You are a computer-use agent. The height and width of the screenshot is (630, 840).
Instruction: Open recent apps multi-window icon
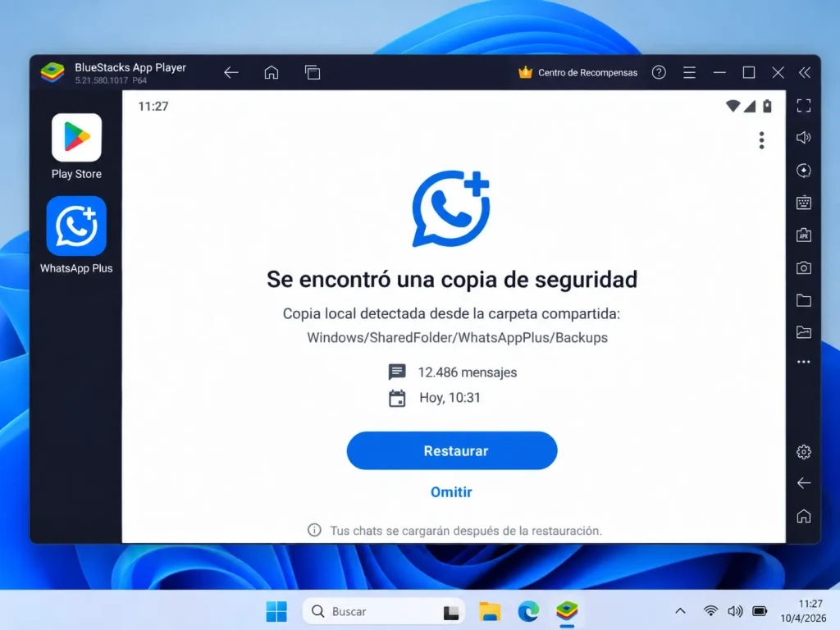point(313,72)
